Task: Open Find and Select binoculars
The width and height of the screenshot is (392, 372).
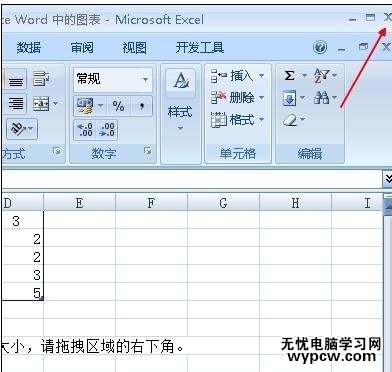Action: coord(325,98)
